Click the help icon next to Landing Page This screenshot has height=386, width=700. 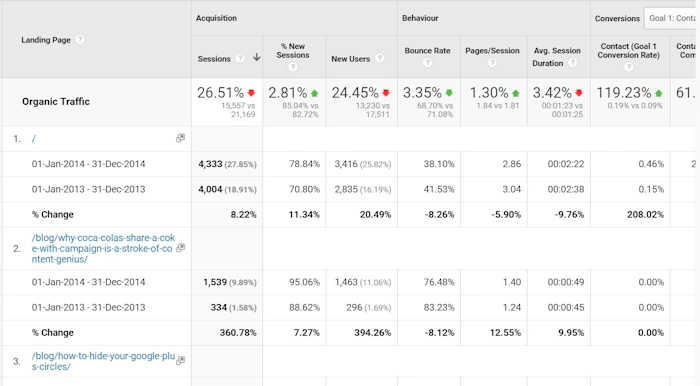(x=80, y=39)
